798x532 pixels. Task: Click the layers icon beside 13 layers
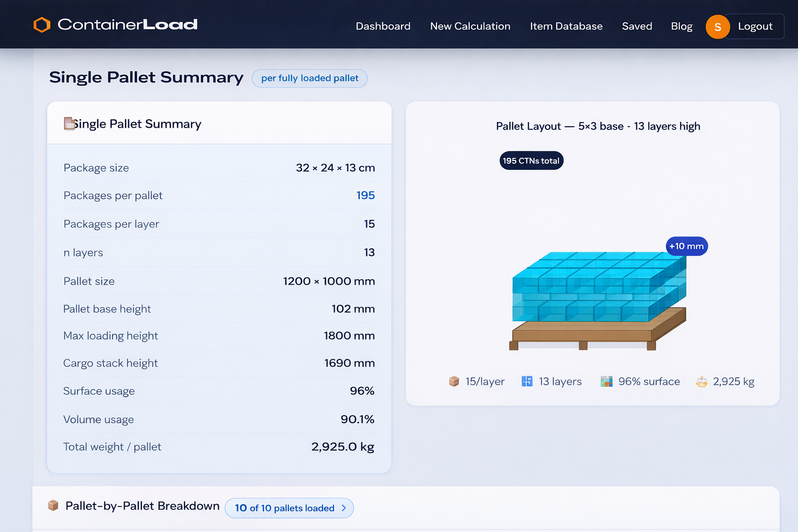(526, 381)
